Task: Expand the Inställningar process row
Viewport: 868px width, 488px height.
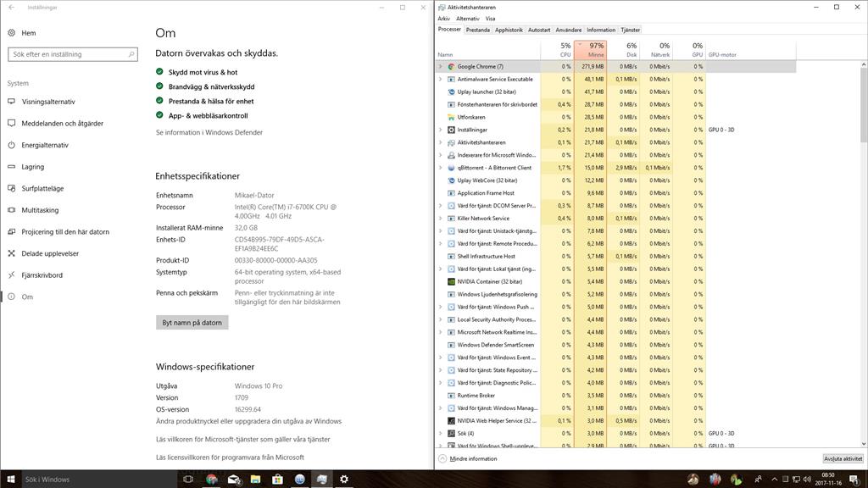Action: pos(441,130)
